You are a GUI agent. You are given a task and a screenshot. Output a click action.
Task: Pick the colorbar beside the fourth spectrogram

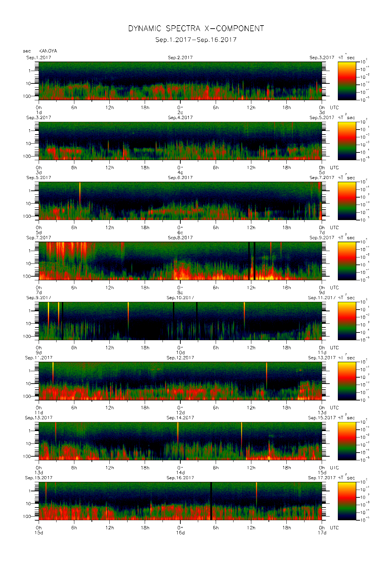(347, 261)
